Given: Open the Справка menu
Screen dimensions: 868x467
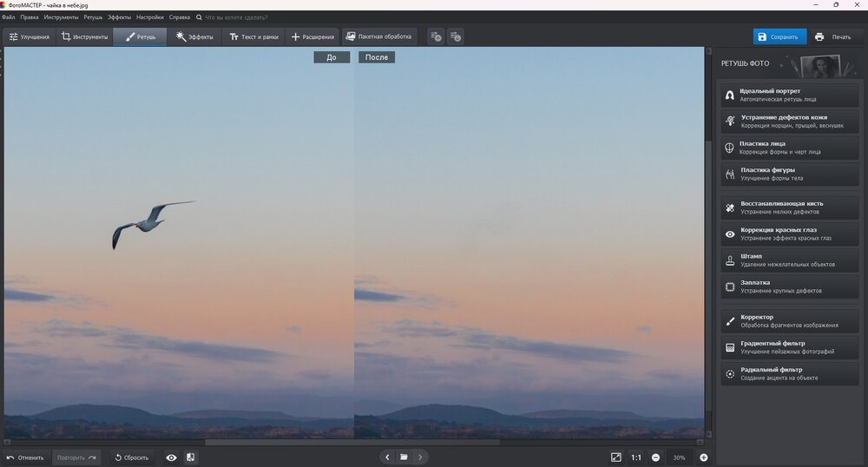Looking at the screenshot, I should pyautogui.click(x=180, y=17).
